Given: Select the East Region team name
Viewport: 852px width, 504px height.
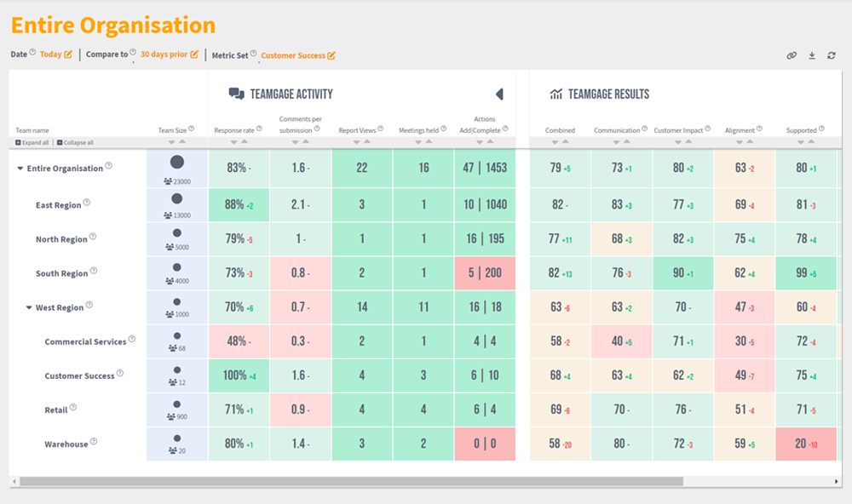Looking at the screenshot, I should click(58, 205).
